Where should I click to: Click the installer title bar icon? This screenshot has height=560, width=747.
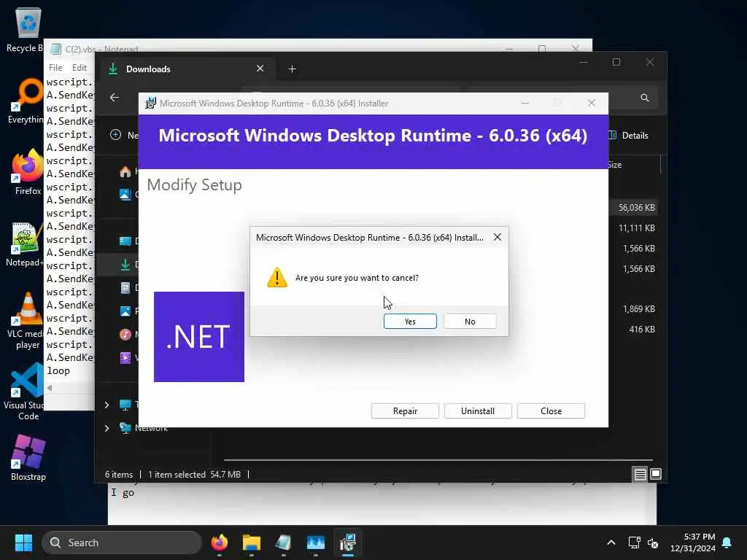click(x=150, y=104)
